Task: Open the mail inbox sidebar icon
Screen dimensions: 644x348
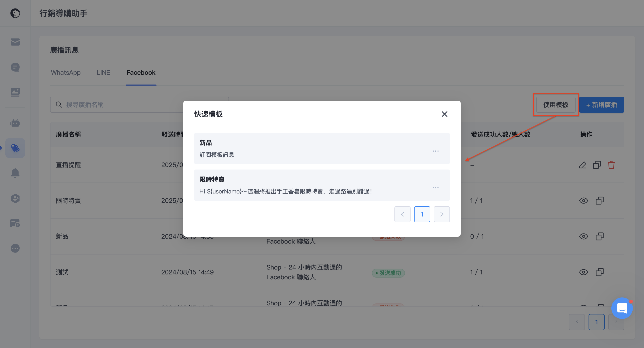Action: click(x=15, y=42)
